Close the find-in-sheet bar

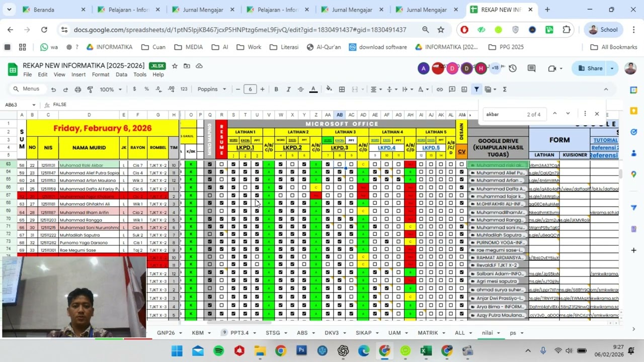tap(597, 114)
